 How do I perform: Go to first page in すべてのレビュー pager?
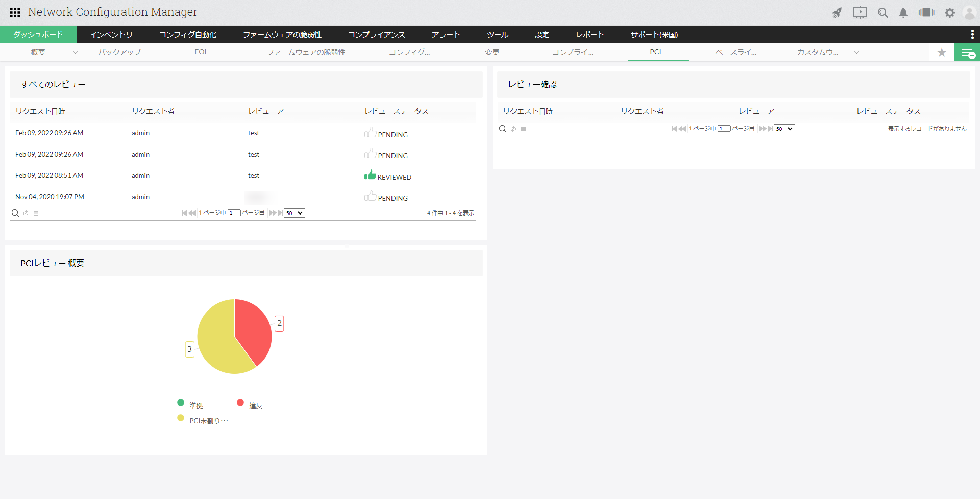(x=184, y=213)
